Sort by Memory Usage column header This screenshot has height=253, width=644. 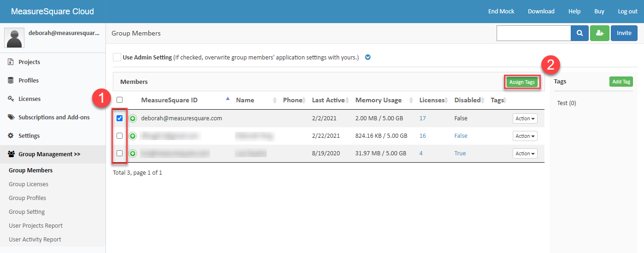point(378,100)
